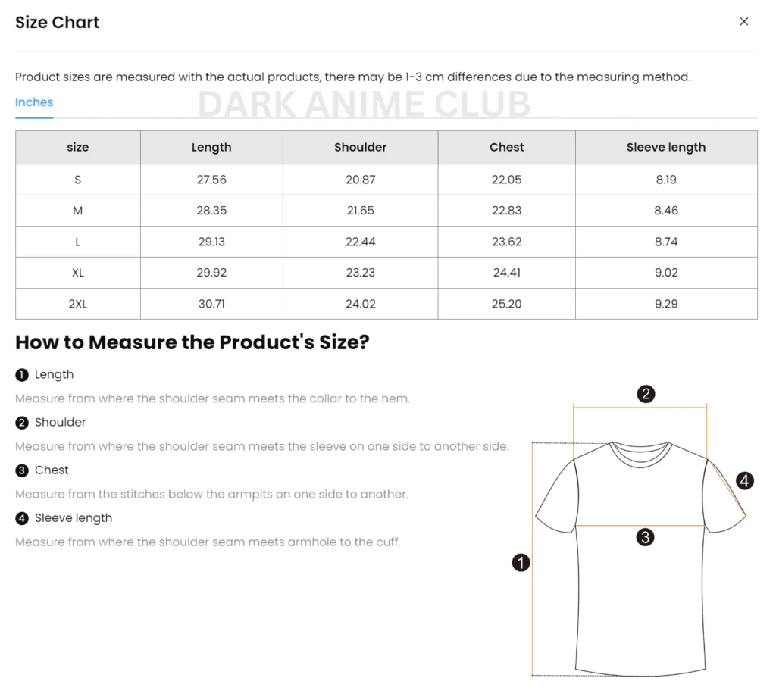Click numbered marker 2 beside Shoulder heading
The image size is (776, 700).
coord(22,423)
